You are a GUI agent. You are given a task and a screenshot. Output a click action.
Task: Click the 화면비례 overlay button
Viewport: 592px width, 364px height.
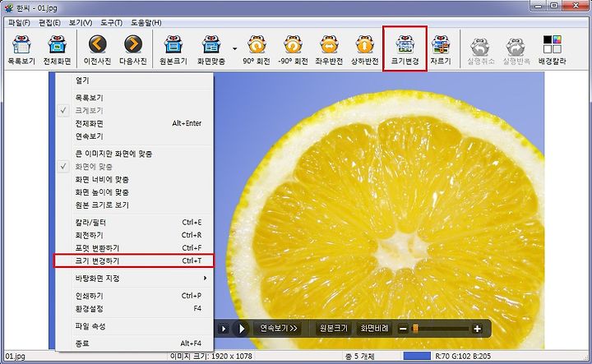(x=374, y=329)
